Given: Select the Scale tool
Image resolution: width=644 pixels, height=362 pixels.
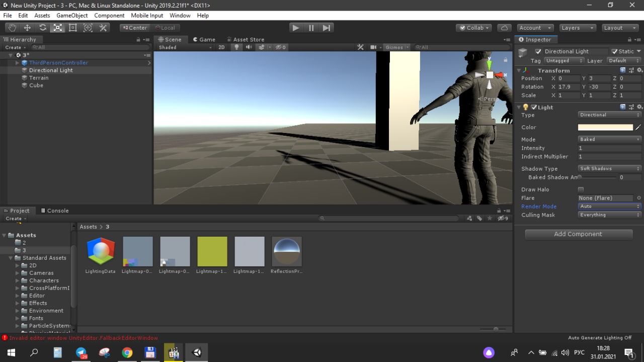Looking at the screenshot, I should 58,28.
